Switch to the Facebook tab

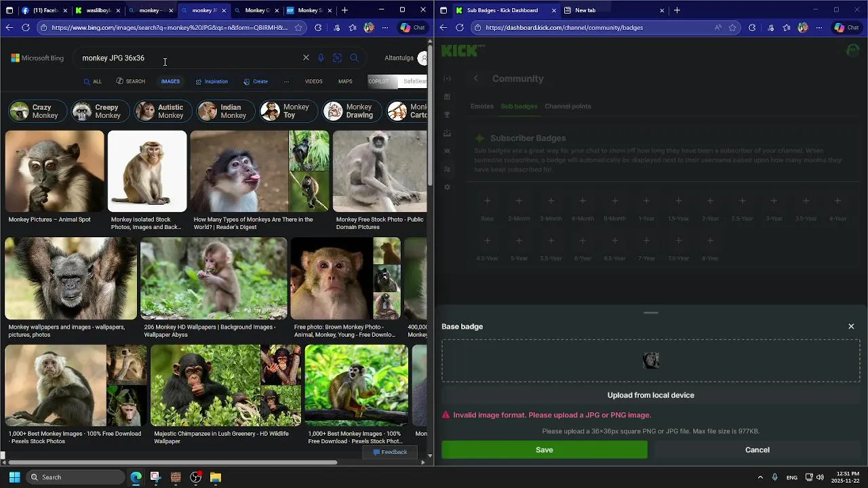(x=45, y=10)
